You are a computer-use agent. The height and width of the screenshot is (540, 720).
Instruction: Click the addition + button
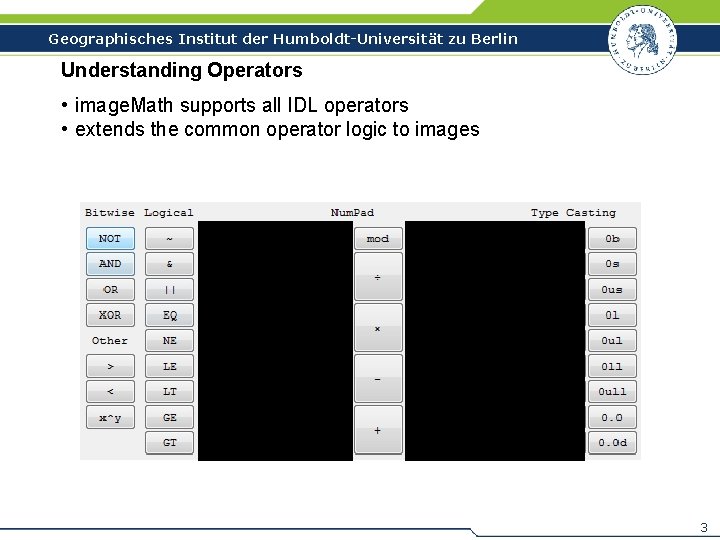point(378,430)
